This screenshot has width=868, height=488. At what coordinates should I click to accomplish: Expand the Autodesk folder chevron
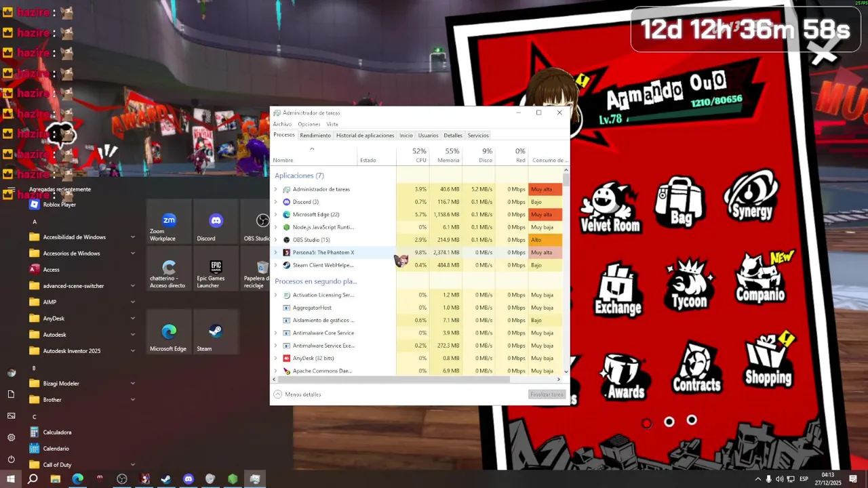click(132, 335)
